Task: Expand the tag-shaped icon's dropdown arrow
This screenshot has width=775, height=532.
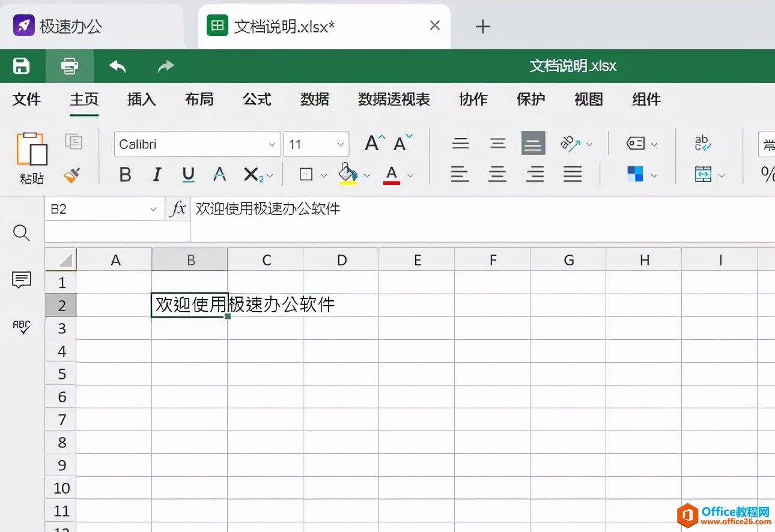Action: pyautogui.click(x=654, y=145)
